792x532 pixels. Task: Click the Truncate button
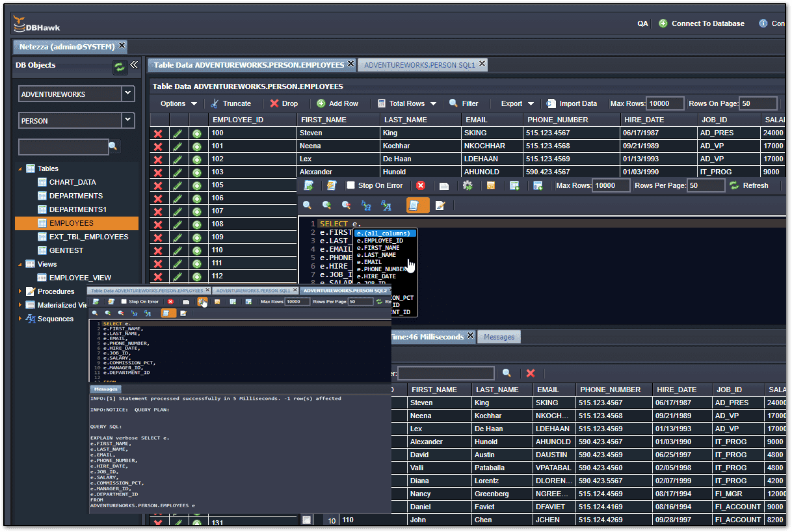[231, 103]
